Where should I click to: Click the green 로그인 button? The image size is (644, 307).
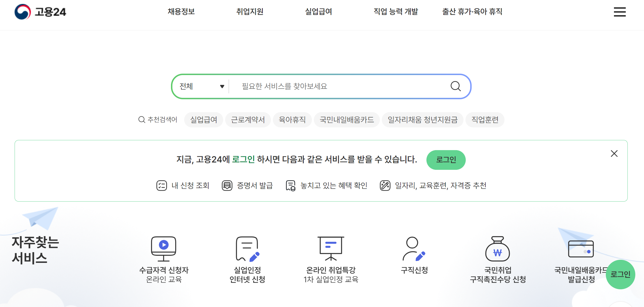tap(446, 160)
